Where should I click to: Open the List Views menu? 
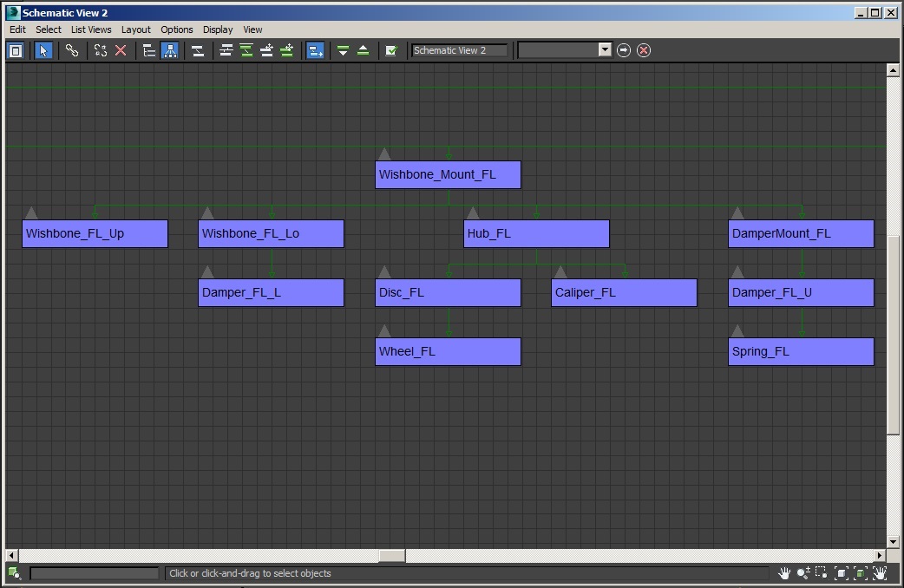click(x=91, y=29)
